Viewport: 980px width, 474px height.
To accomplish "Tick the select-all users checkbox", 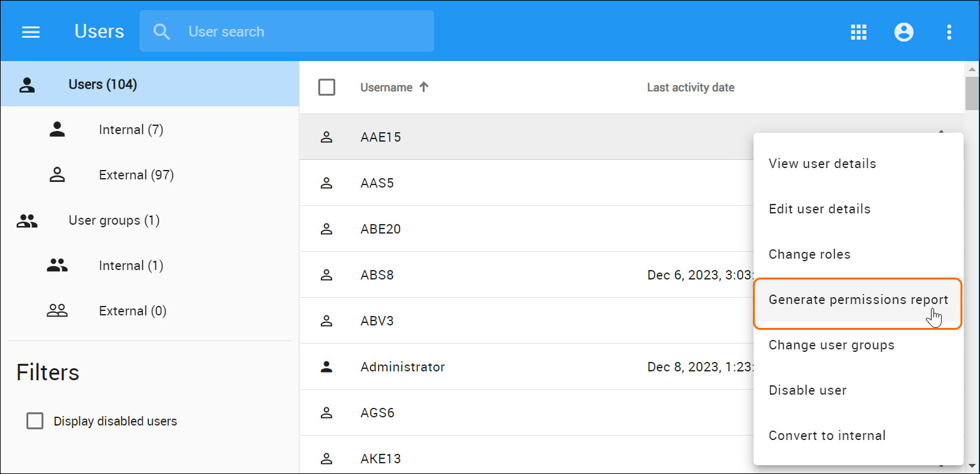I will click(x=327, y=87).
